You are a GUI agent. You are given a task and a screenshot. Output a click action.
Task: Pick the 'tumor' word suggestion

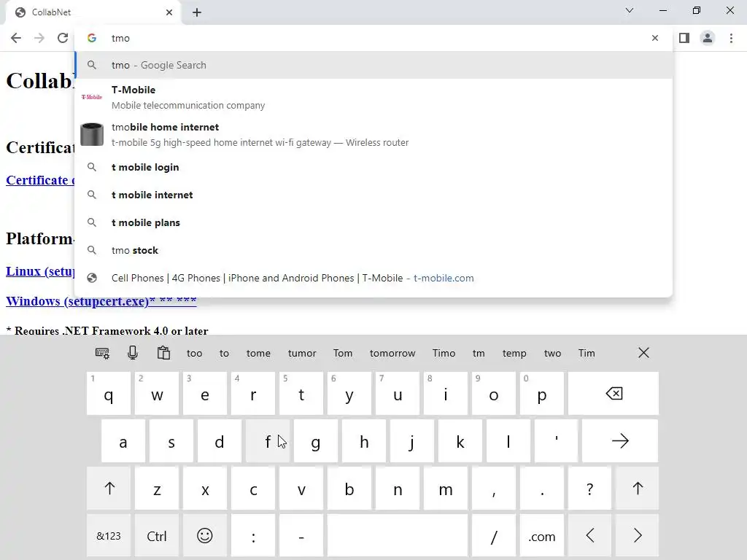302,354
